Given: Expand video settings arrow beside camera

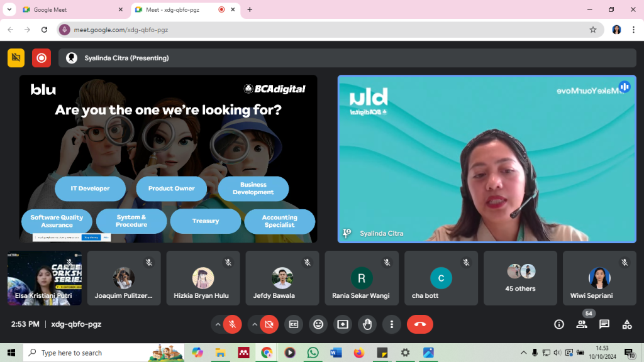Looking at the screenshot, I should tap(255, 324).
